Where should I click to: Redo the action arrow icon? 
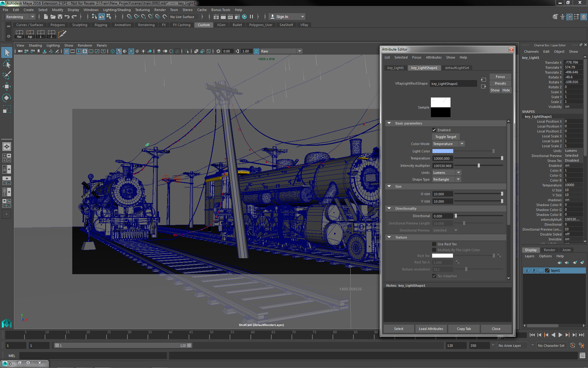tap(74, 17)
